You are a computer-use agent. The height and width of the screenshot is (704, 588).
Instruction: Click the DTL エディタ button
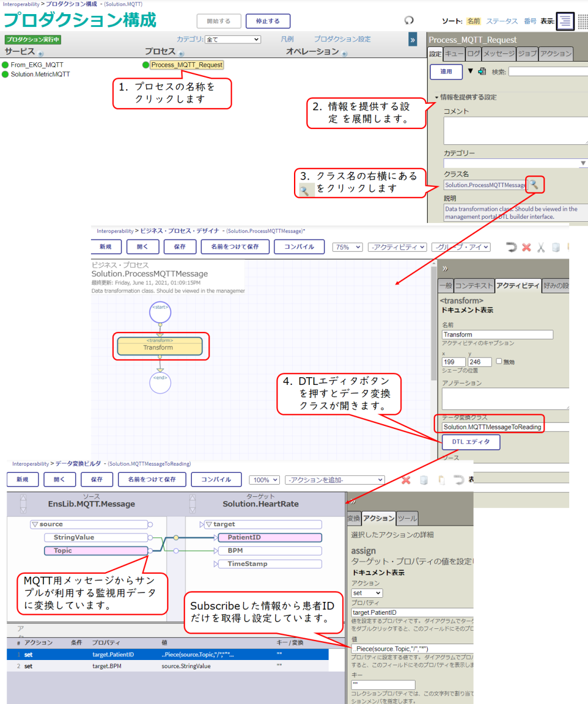tap(468, 442)
